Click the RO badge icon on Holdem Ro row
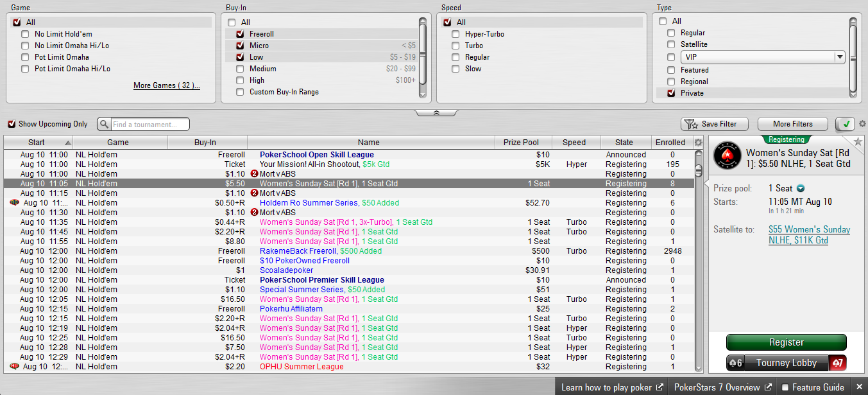 pos(15,202)
